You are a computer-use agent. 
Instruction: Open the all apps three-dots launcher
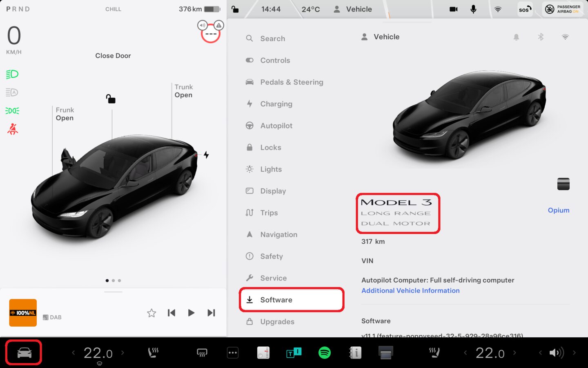click(x=233, y=352)
